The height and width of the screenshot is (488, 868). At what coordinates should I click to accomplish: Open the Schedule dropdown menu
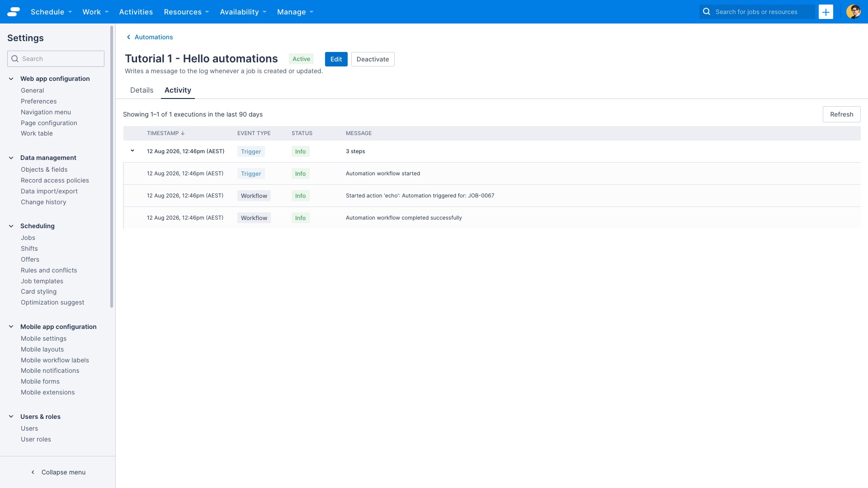point(52,12)
